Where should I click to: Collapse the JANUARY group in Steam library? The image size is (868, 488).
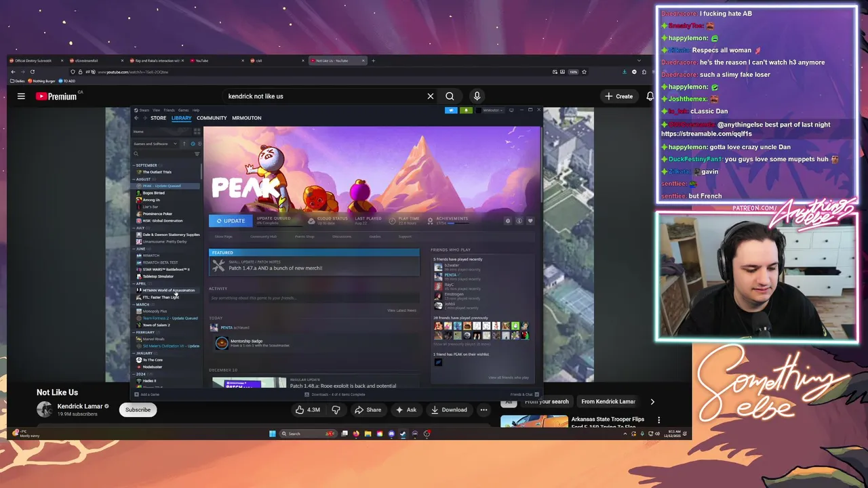[x=134, y=353]
